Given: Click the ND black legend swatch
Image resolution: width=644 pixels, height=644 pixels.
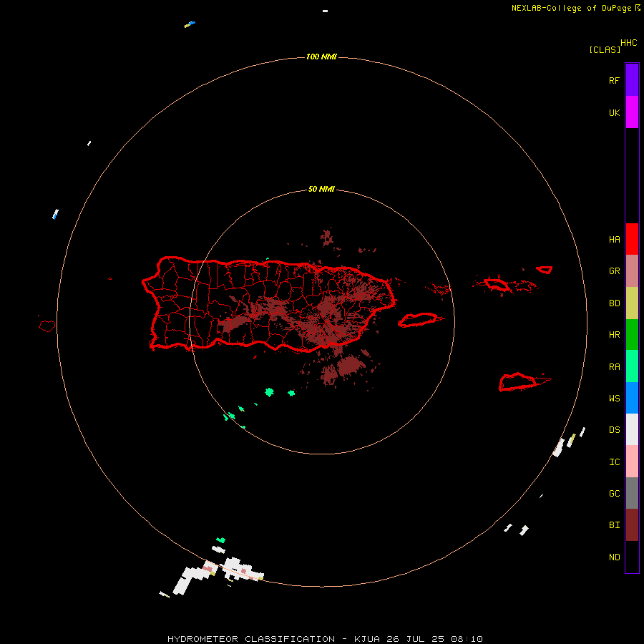Looking at the screenshot, I should (x=632, y=557).
